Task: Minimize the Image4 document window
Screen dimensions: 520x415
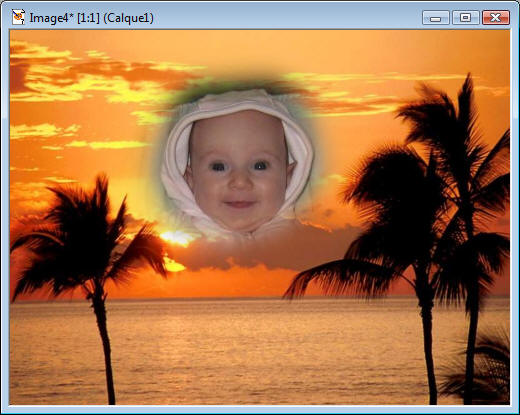Action: pos(435,17)
